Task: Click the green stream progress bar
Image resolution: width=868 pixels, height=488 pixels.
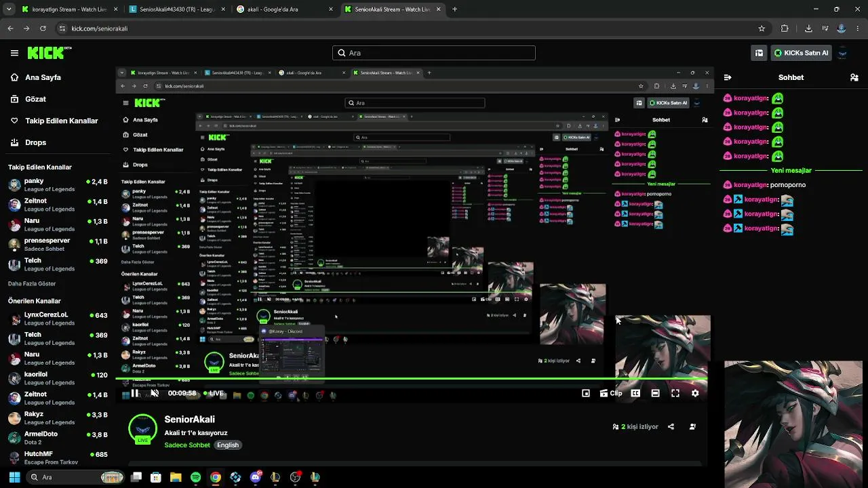Action: [x=412, y=379]
